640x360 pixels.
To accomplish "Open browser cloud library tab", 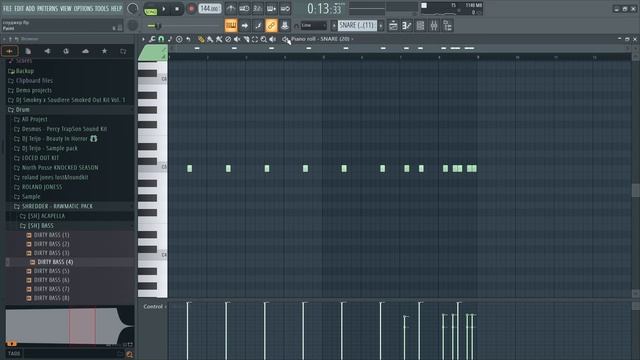I will [x=85, y=51].
